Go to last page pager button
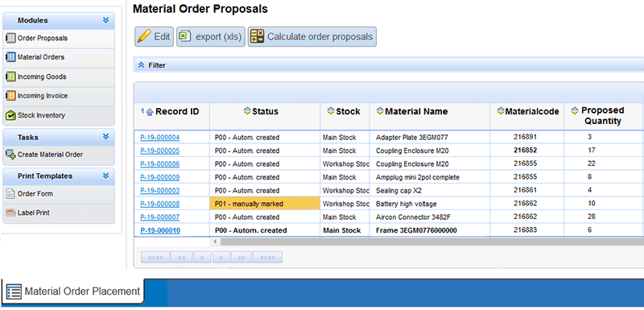 pos(267,258)
